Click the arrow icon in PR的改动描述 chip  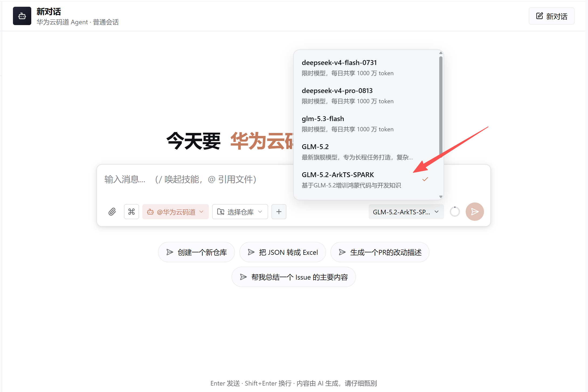(x=342, y=252)
